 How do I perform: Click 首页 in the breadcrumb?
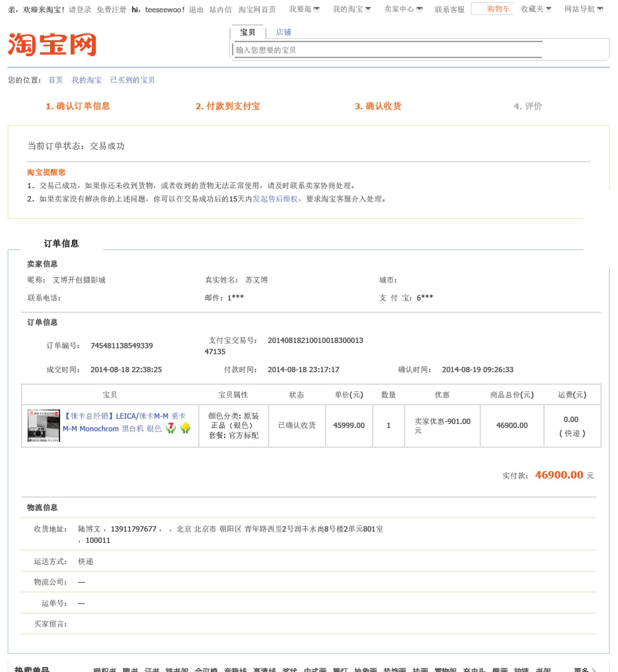click(x=55, y=80)
